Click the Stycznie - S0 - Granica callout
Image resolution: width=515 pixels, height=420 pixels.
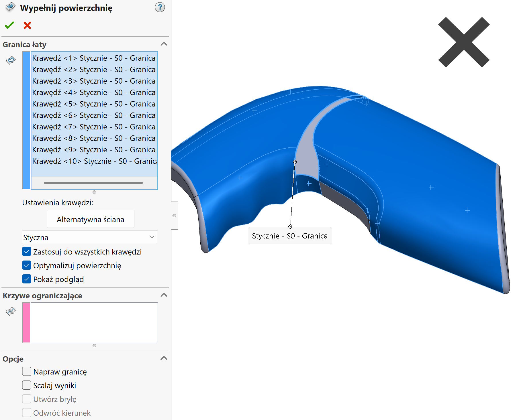click(x=290, y=236)
